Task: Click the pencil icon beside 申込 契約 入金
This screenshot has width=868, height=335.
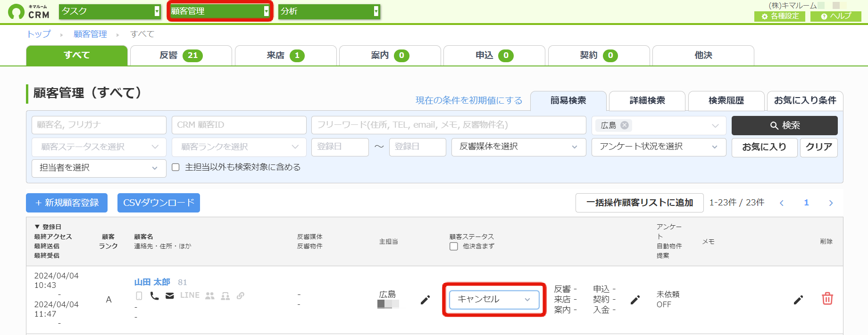Action: point(635,300)
